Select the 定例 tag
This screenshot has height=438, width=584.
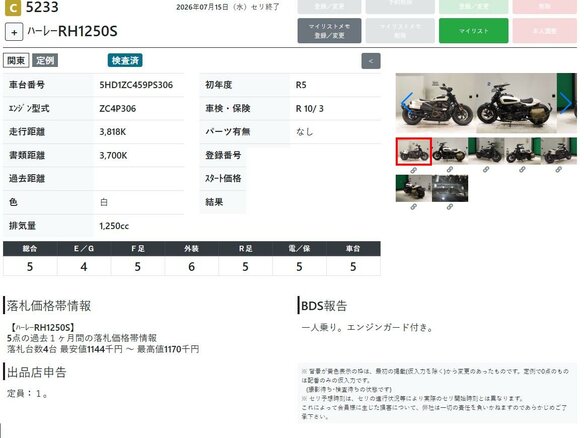point(45,60)
